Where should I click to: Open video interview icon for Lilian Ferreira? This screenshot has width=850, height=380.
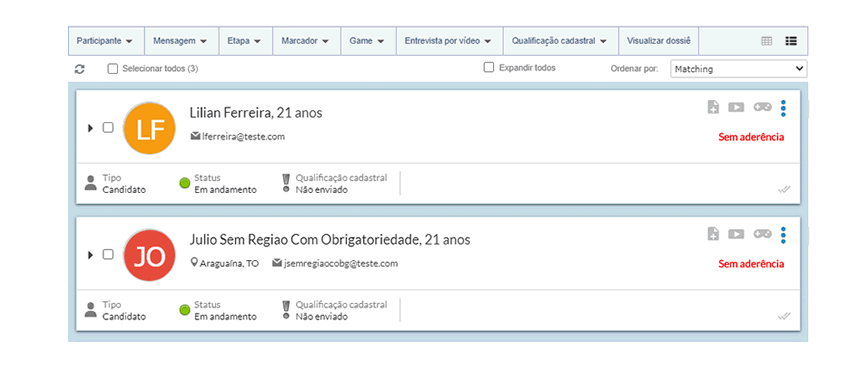[736, 107]
